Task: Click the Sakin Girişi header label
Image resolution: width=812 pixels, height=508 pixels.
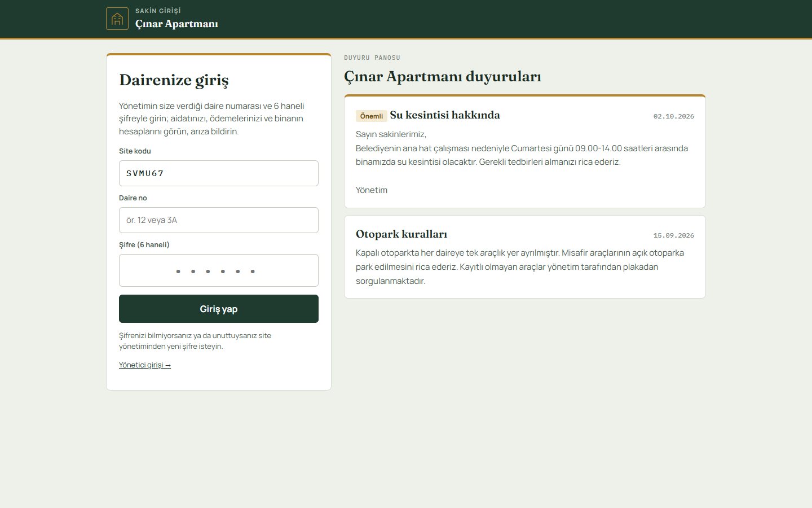Action: tap(158, 11)
